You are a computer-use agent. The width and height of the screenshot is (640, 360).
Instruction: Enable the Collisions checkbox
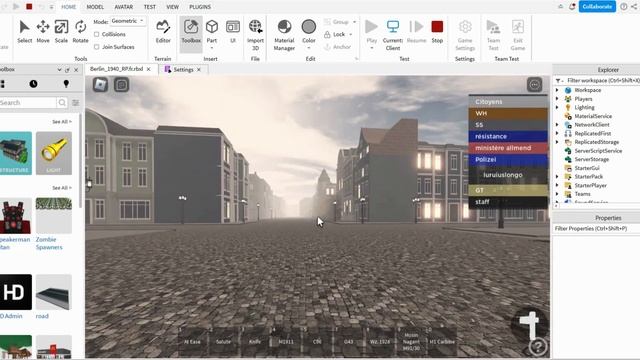point(97,34)
